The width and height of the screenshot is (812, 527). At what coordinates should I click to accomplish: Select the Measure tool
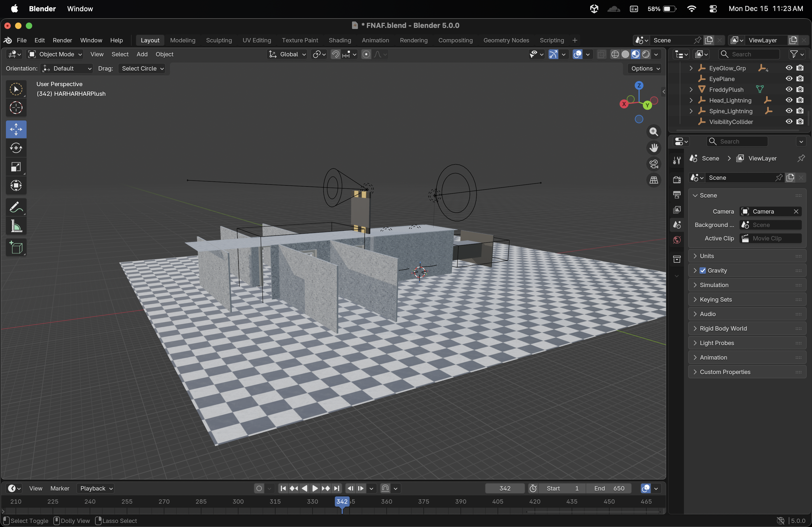[16, 226]
